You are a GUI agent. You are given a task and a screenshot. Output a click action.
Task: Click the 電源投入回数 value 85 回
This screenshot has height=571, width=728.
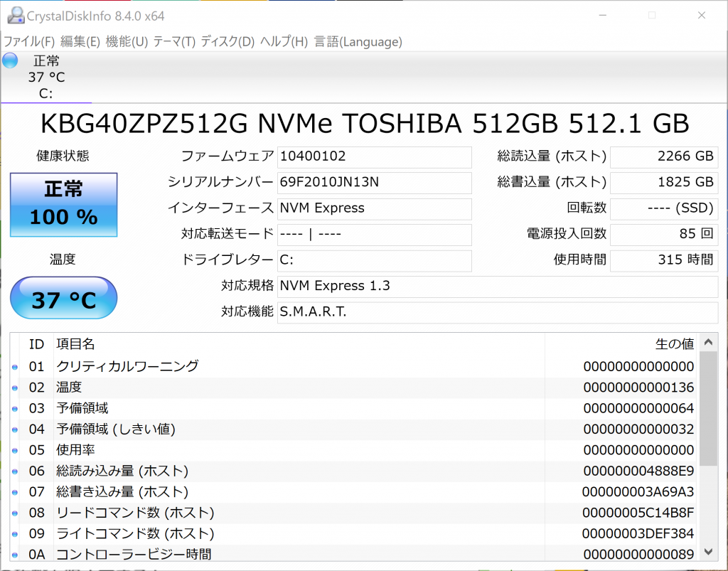664,235
